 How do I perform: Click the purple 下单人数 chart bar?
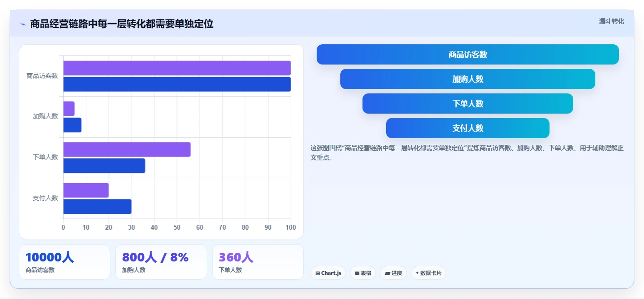pos(127,149)
